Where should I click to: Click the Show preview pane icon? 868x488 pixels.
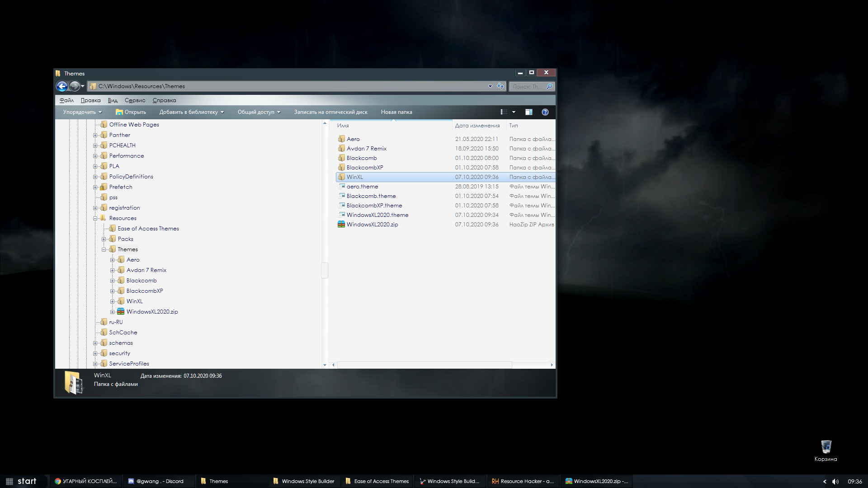click(528, 112)
